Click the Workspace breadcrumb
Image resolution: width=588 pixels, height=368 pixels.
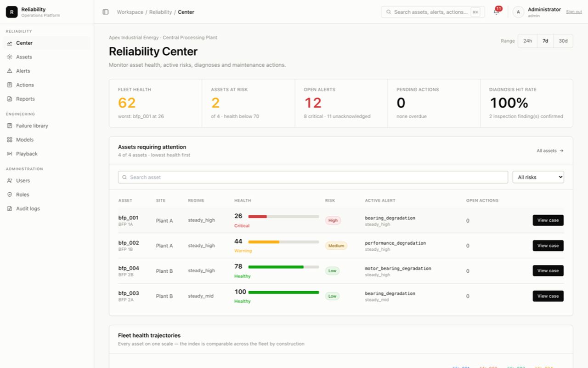click(x=130, y=12)
